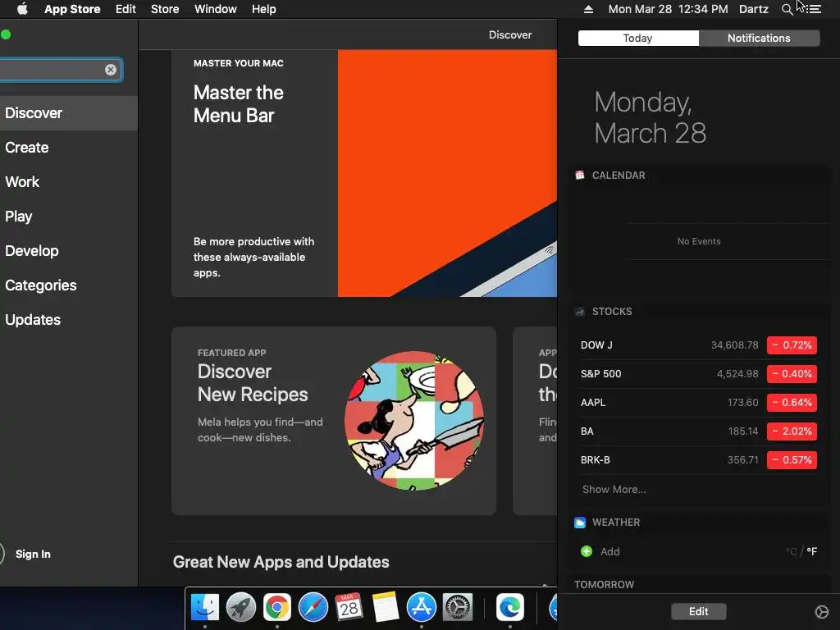Image resolution: width=840 pixels, height=630 pixels.
Task: Toggle the AAPL -0.64% change badge
Action: click(x=792, y=402)
